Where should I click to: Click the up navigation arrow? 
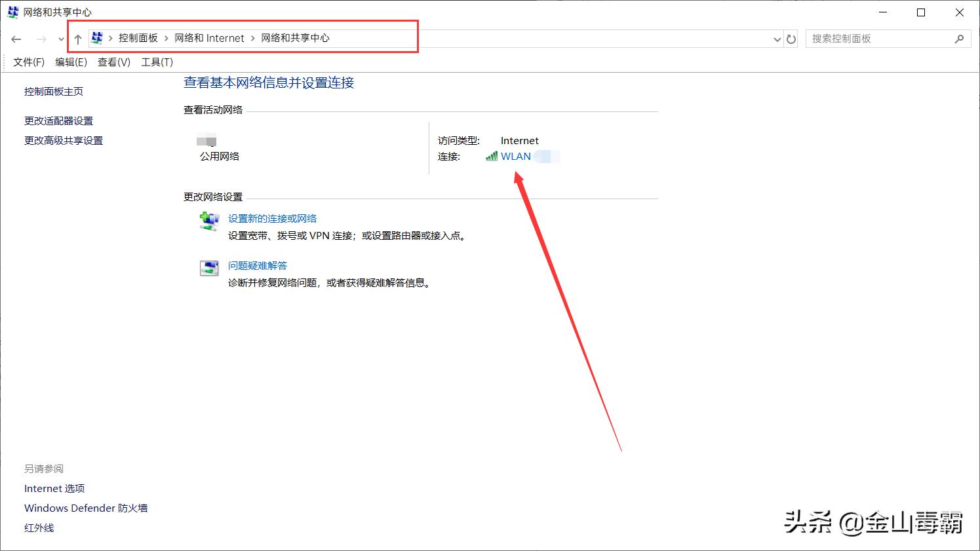(x=78, y=39)
